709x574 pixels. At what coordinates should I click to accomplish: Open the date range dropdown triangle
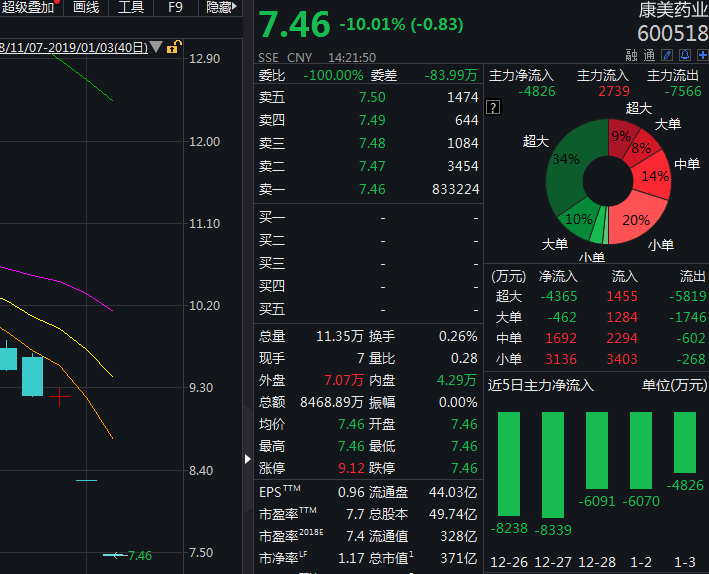pos(156,47)
